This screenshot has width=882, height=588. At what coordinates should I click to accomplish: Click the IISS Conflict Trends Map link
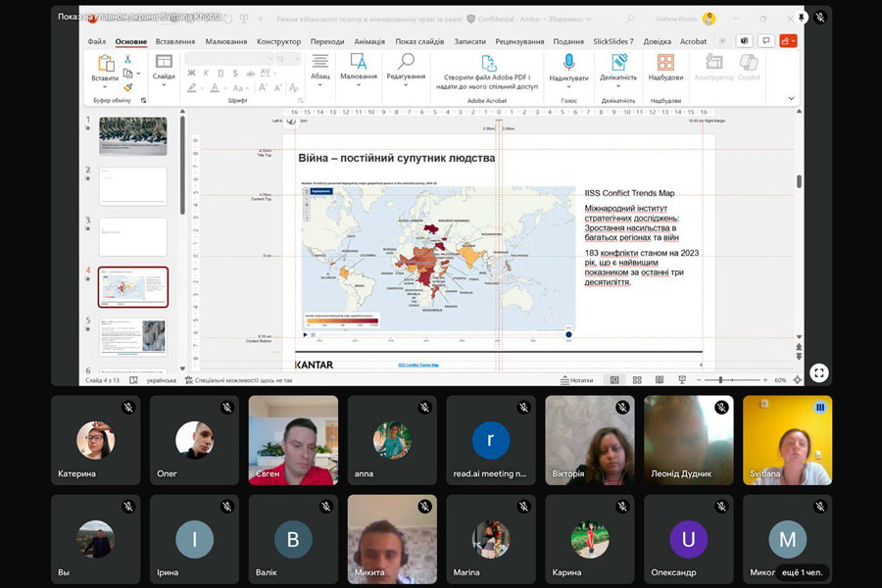pos(418,365)
